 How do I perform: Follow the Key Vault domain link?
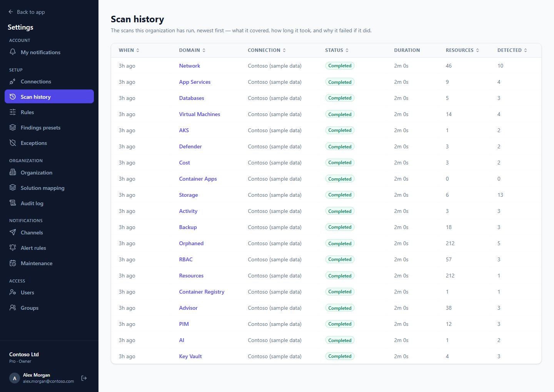190,356
